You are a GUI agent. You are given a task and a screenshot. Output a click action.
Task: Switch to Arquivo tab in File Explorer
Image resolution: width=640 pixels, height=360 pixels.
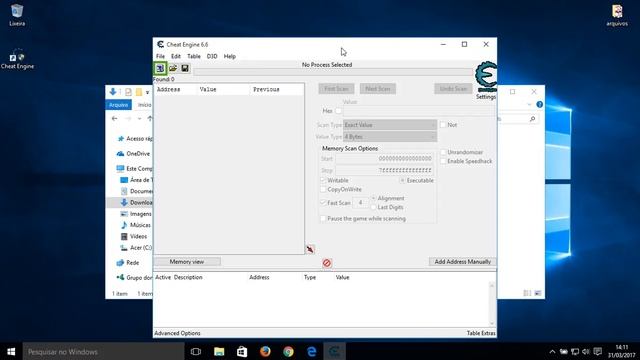point(119,105)
